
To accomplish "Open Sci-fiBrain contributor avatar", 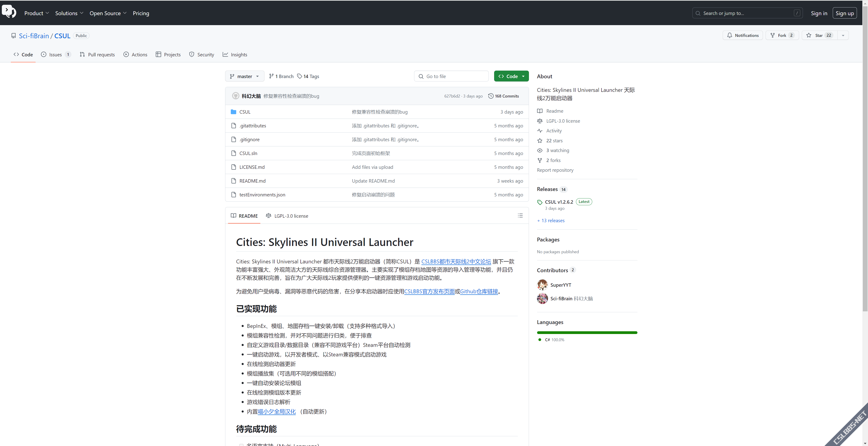I will tap(542, 298).
